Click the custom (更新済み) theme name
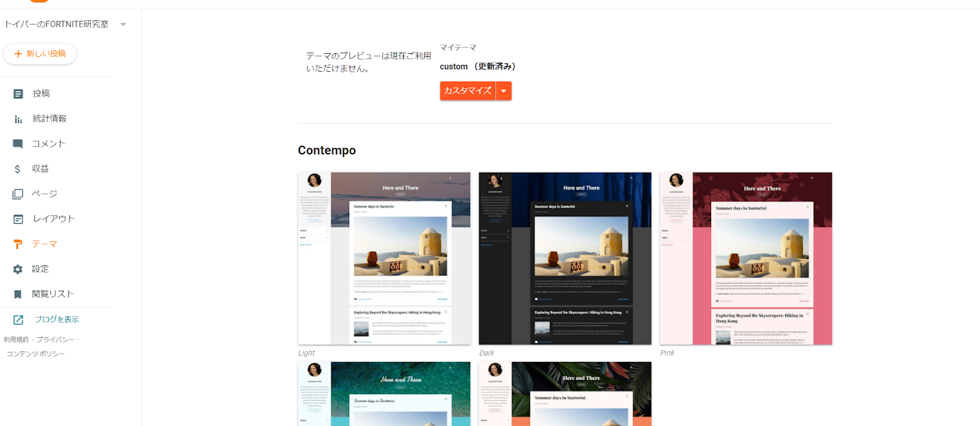Screen dimensions: 980x426 (x=478, y=67)
